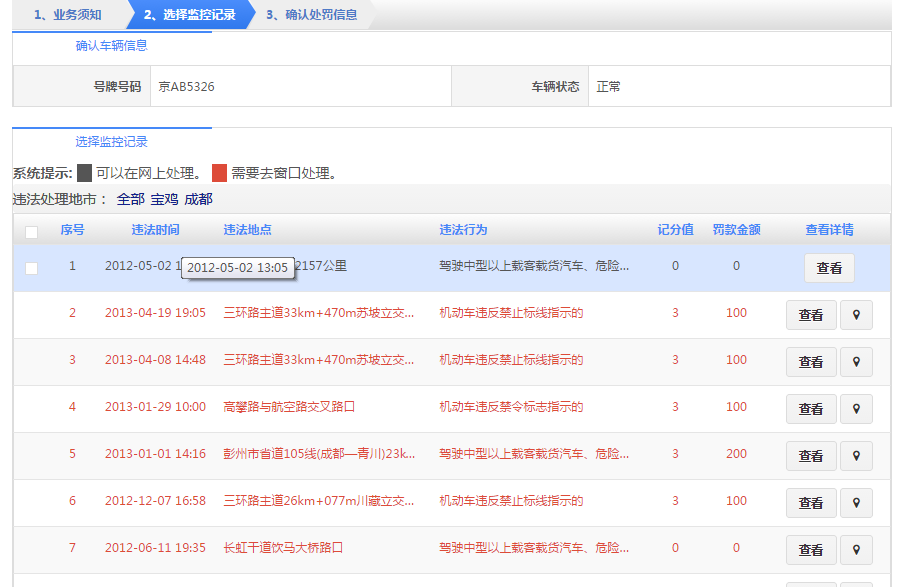Screen dimensions: 907x587
Task: Click 查看 for the 2013-01-29 violation
Action: [811, 408]
